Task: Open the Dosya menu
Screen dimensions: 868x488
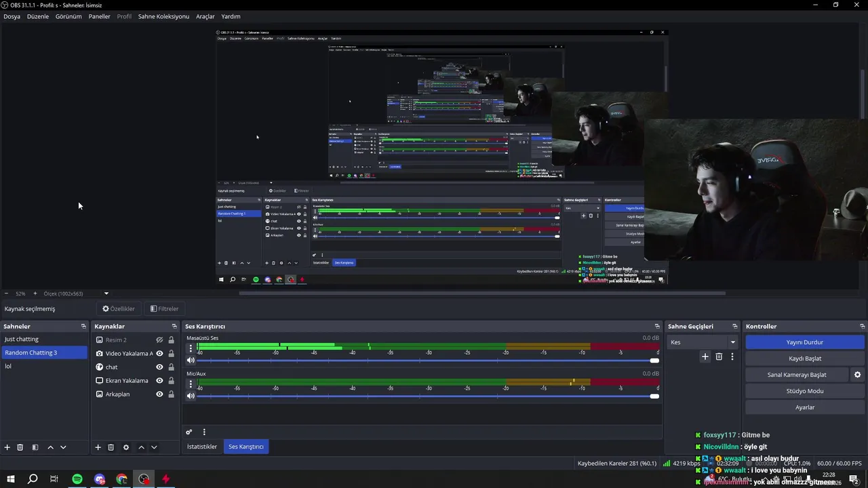Action: coord(12,16)
